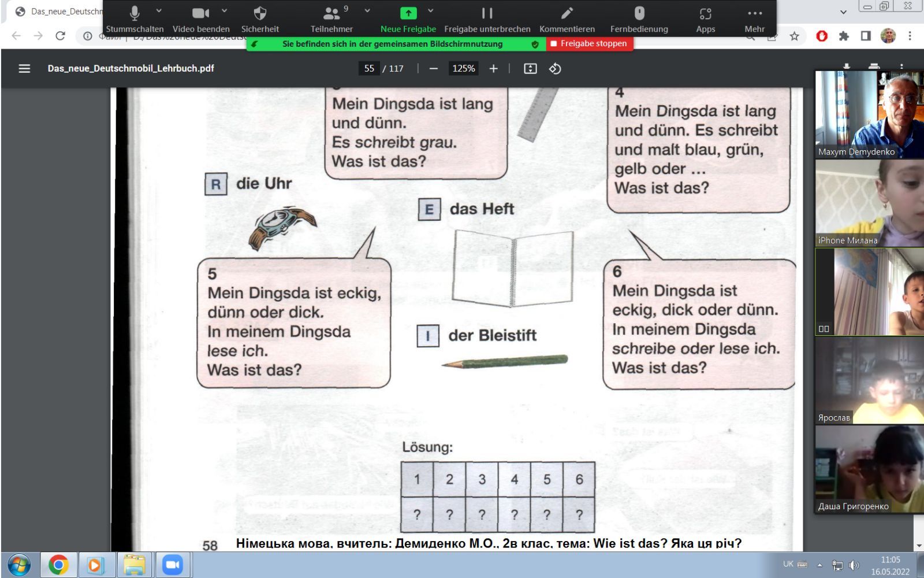Image resolution: width=924 pixels, height=578 pixels.
Task: Open the Teilnehmer participants panel
Action: (x=331, y=14)
